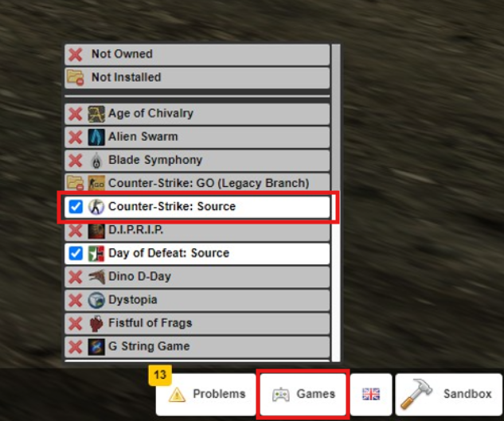This screenshot has width=504, height=421.
Task: Click the G String Game icon
Action: 96,347
